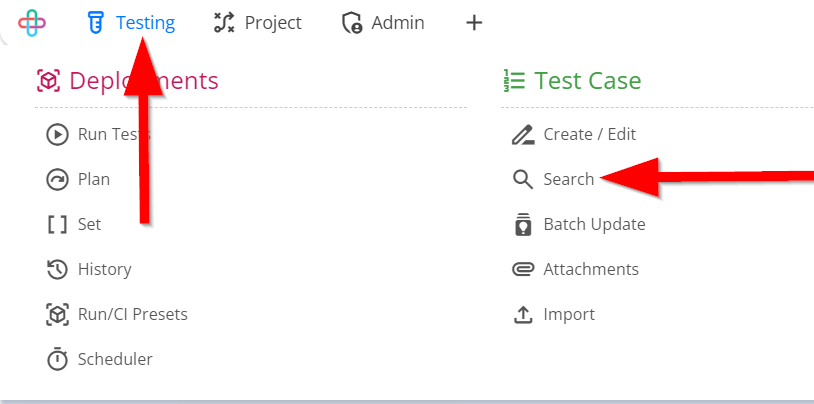Choose Batch Update option
The image size is (814, 404).
pos(594,224)
